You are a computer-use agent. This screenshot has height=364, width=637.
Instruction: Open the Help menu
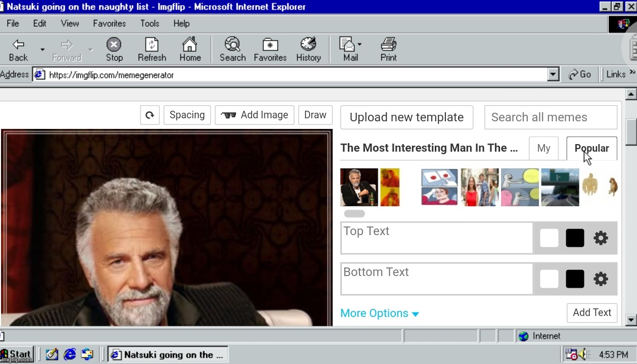click(x=181, y=23)
